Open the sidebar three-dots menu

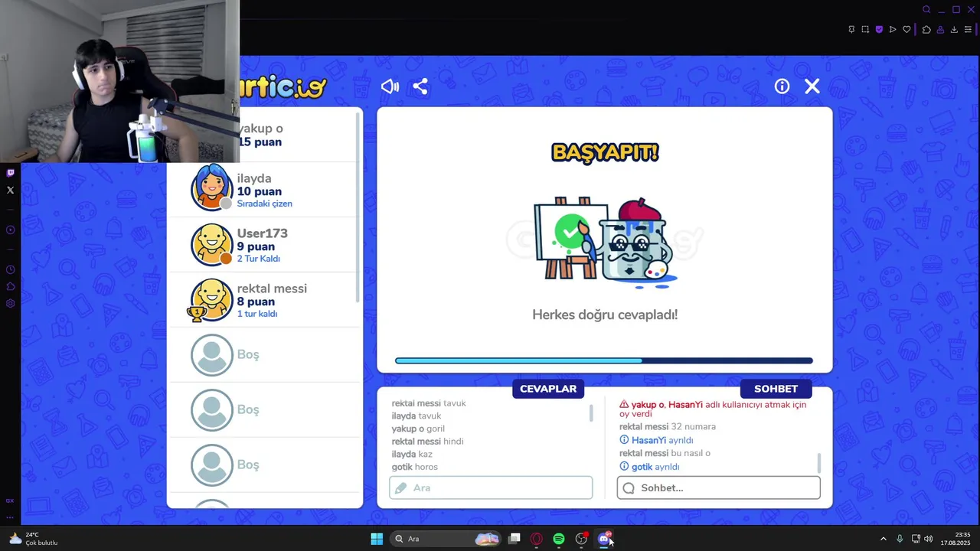(10, 517)
